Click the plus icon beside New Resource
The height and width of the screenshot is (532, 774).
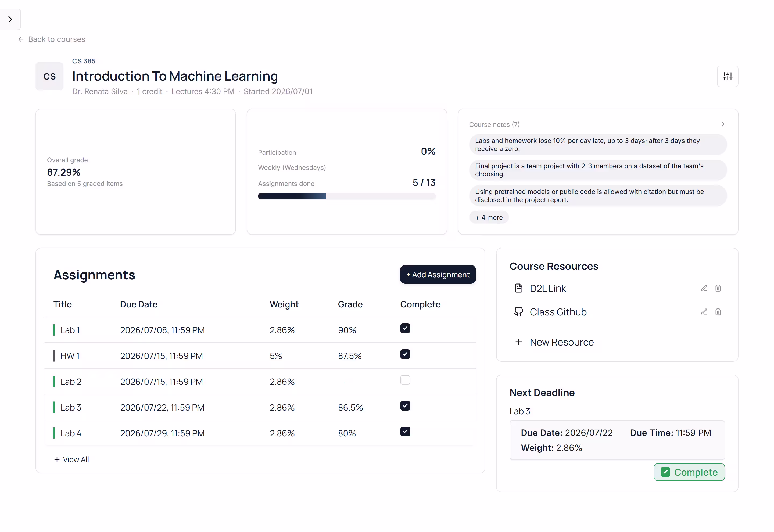pyautogui.click(x=518, y=342)
